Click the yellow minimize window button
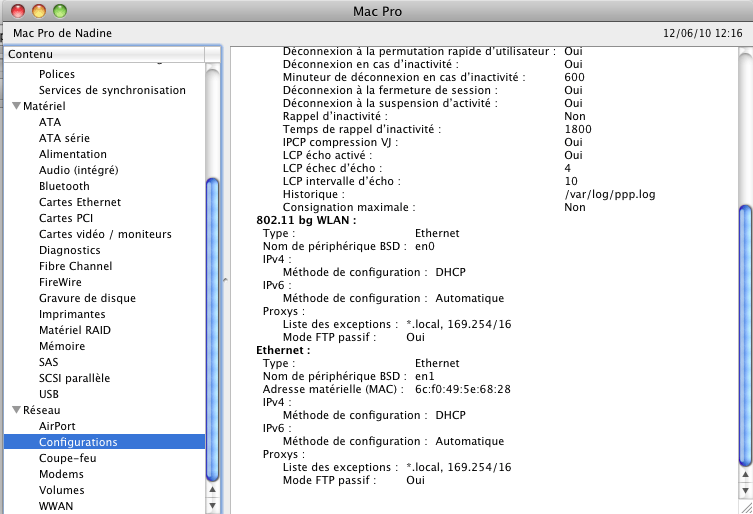 point(39,11)
